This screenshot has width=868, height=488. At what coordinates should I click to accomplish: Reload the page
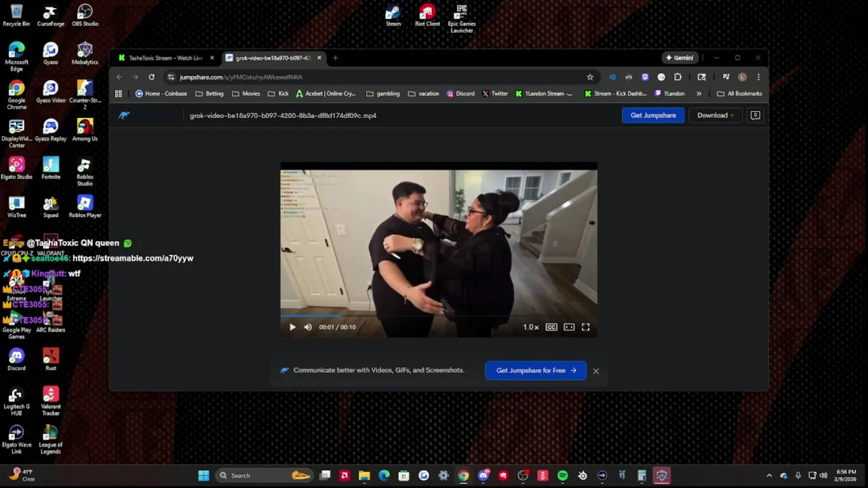151,77
